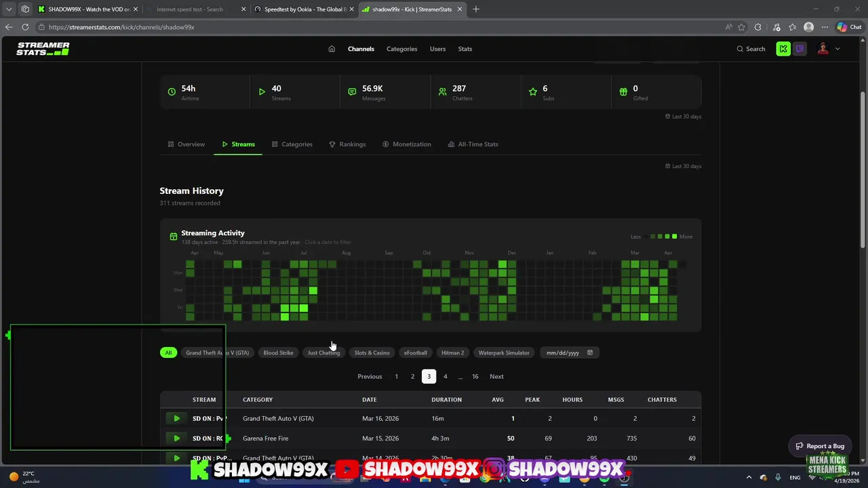
Task: Open the system tray hidden icons arrow
Action: click(749, 477)
